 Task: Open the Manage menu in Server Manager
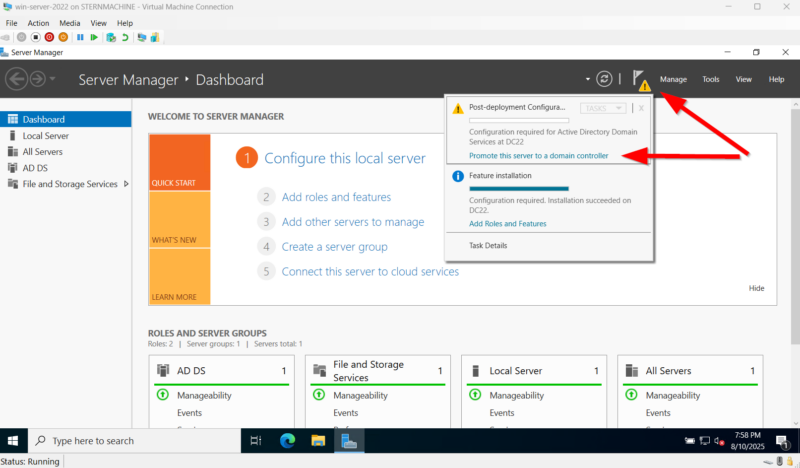point(673,79)
